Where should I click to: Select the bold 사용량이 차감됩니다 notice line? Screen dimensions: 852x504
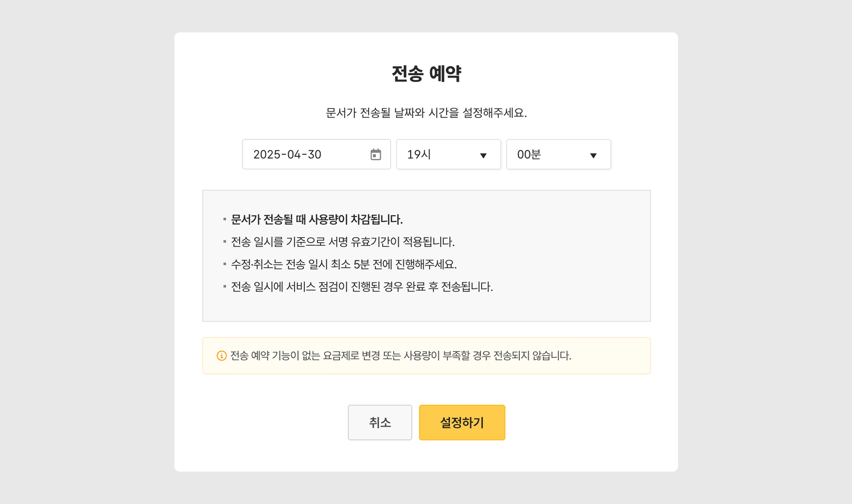pos(317,219)
